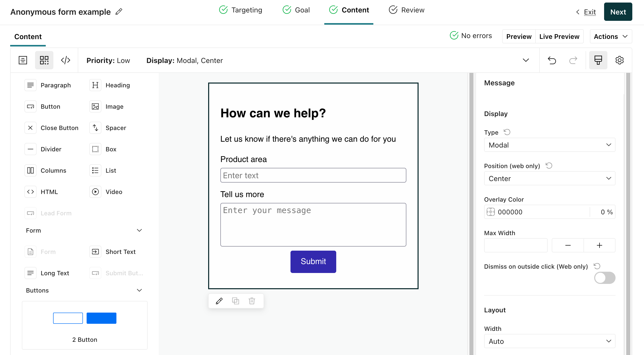Open the Width dropdown showing Auto
Viewport: 644px width, 355px height.
pos(549,341)
